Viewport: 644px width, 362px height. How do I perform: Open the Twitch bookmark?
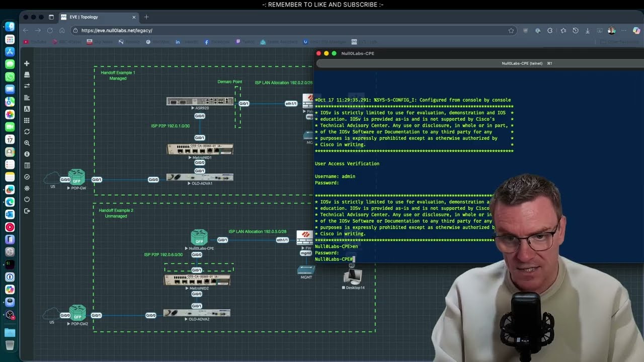point(246,42)
